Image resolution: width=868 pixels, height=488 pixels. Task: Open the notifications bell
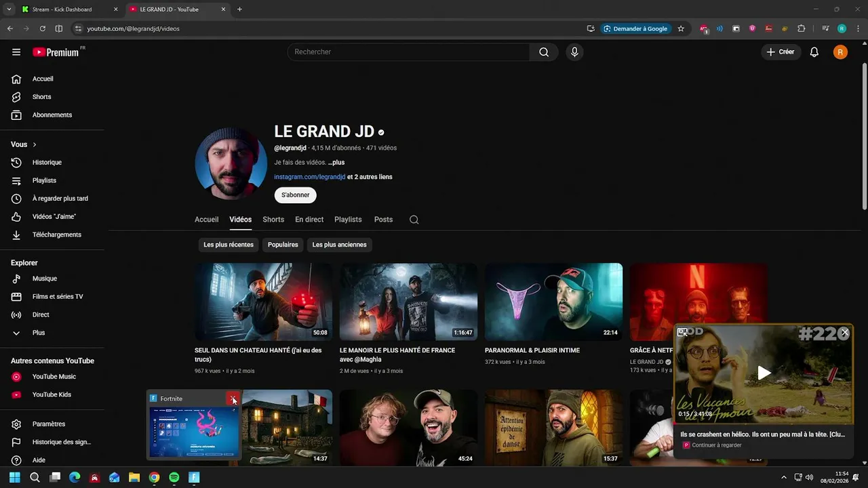(x=814, y=52)
